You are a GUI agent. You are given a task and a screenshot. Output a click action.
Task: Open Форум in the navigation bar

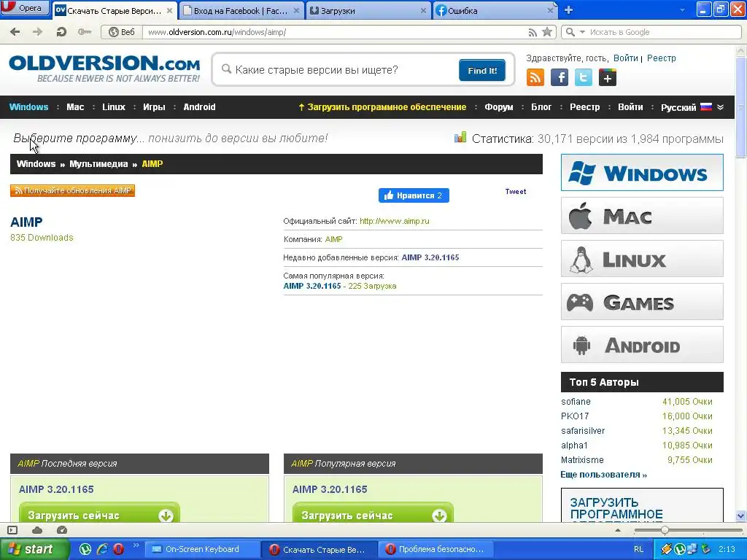pos(499,107)
